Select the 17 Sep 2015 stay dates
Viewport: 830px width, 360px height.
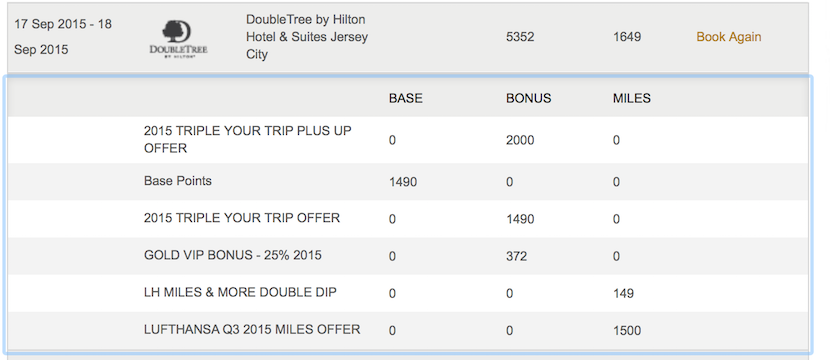tap(62, 37)
